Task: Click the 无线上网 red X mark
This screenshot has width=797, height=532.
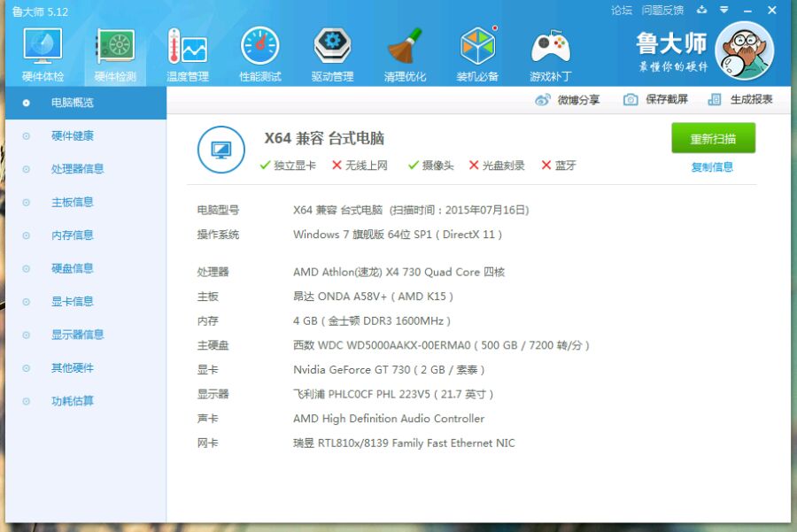Action: pyautogui.click(x=337, y=166)
